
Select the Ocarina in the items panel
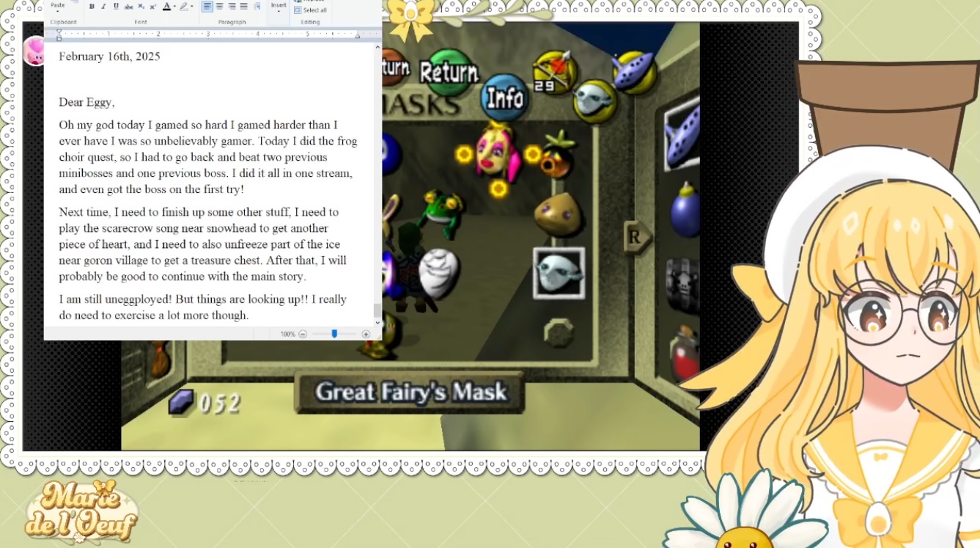coord(683,135)
